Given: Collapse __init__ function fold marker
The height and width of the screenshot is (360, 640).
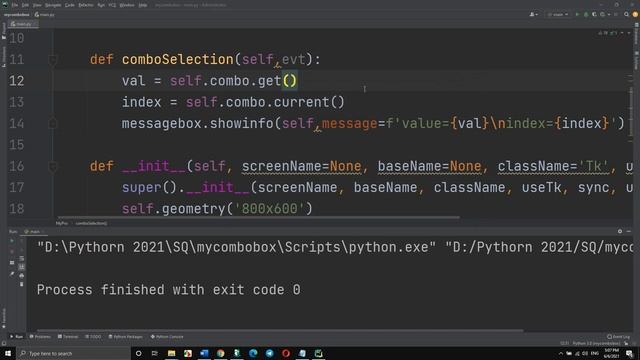Looking at the screenshot, I should click(x=53, y=167).
